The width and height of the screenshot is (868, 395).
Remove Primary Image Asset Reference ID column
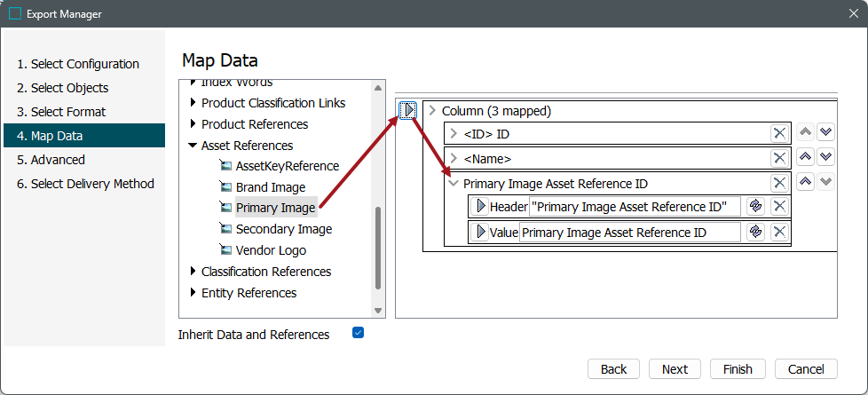tap(779, 183)
